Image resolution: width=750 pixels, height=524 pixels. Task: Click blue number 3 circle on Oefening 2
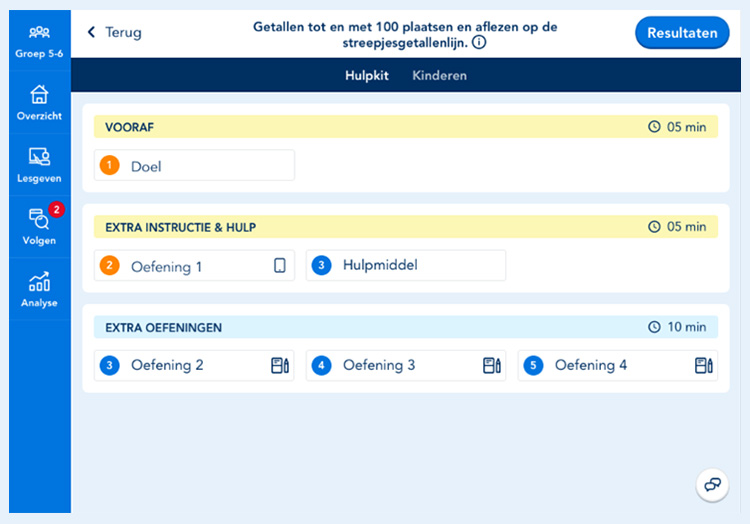click(x=110, y=366)
